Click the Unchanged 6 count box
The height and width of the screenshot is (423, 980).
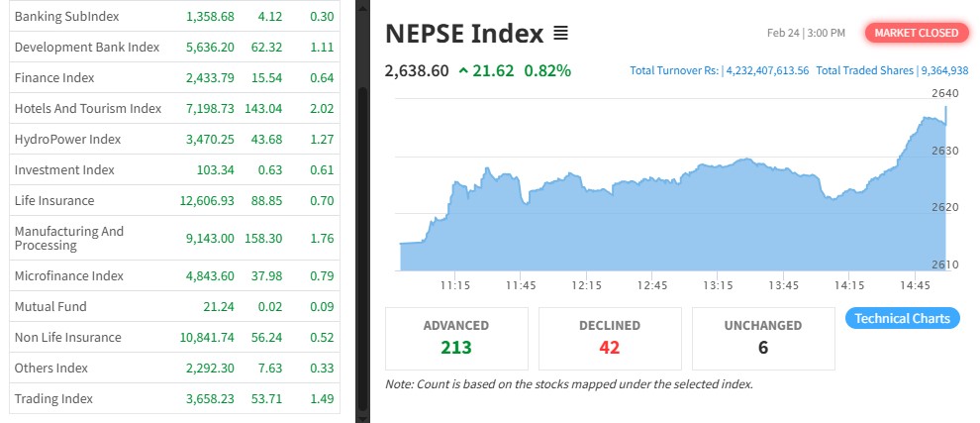(x=762, y=337)
